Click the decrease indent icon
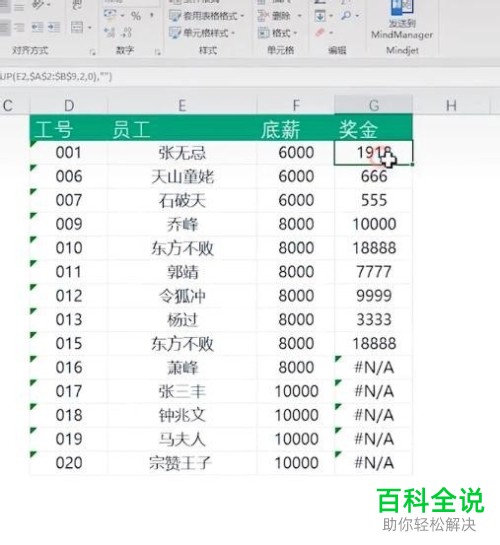 (x=38, y=27)
